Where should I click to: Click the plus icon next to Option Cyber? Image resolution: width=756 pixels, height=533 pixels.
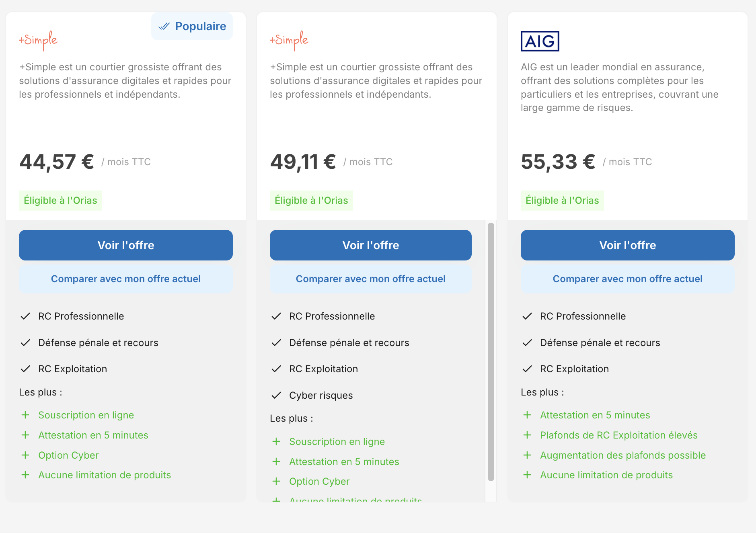coord(26,455)
